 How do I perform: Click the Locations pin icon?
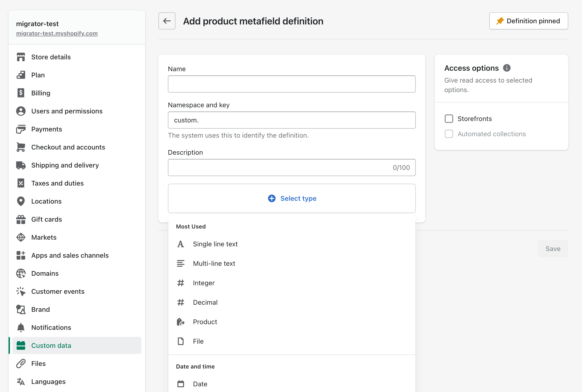coord(21,201)
